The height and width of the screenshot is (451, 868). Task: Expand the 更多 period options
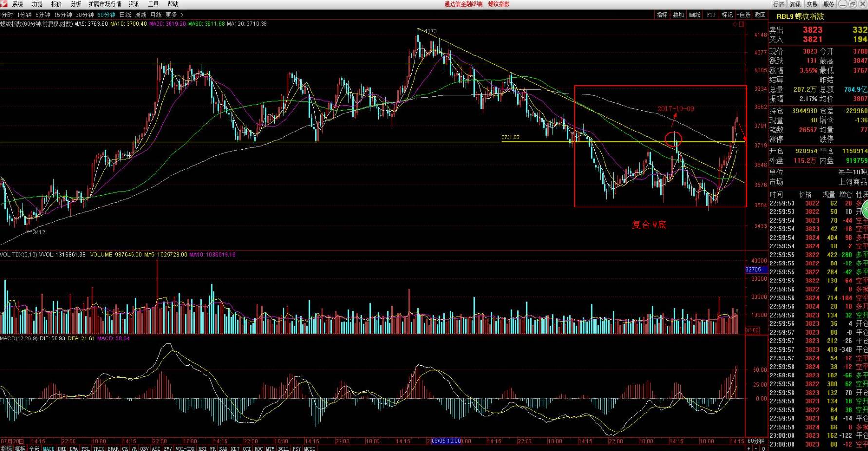[x=174, y=15]
